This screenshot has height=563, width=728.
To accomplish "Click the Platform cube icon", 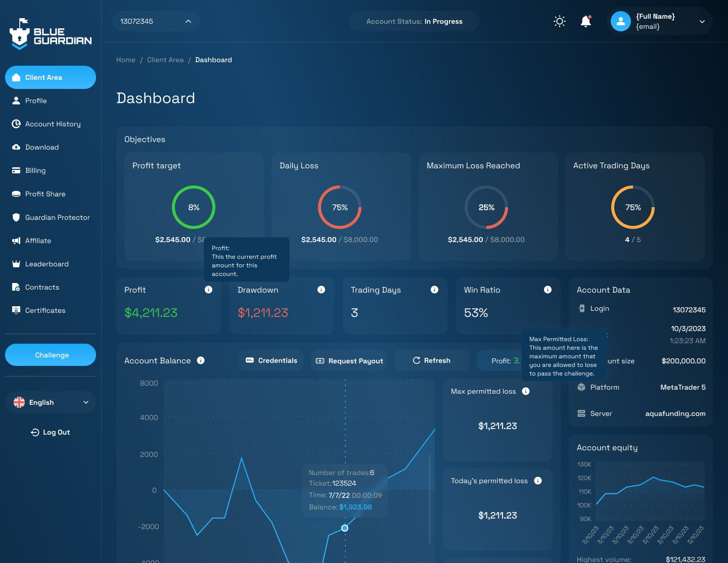I will coord(581,387).
